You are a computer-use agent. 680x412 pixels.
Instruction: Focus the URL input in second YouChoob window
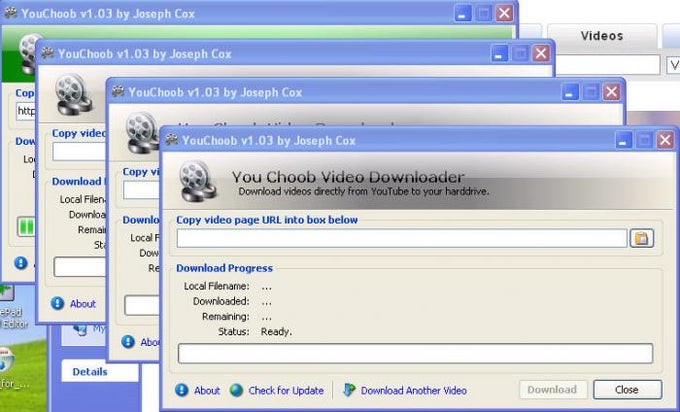[79, 152]
